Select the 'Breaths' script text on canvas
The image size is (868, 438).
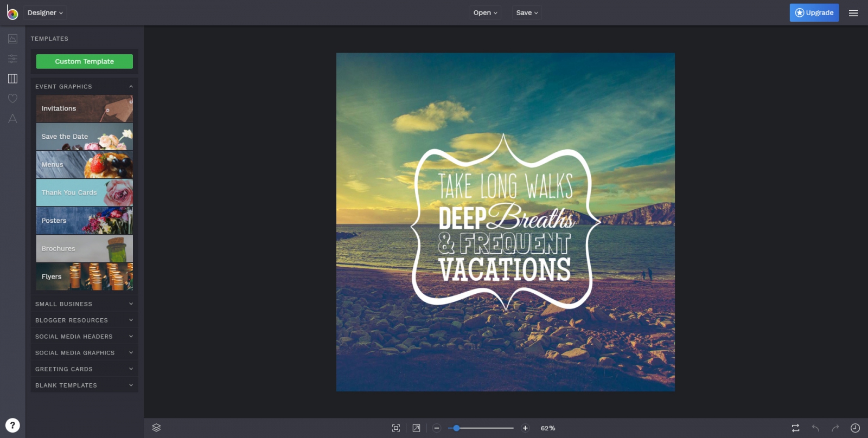point(531,217)
